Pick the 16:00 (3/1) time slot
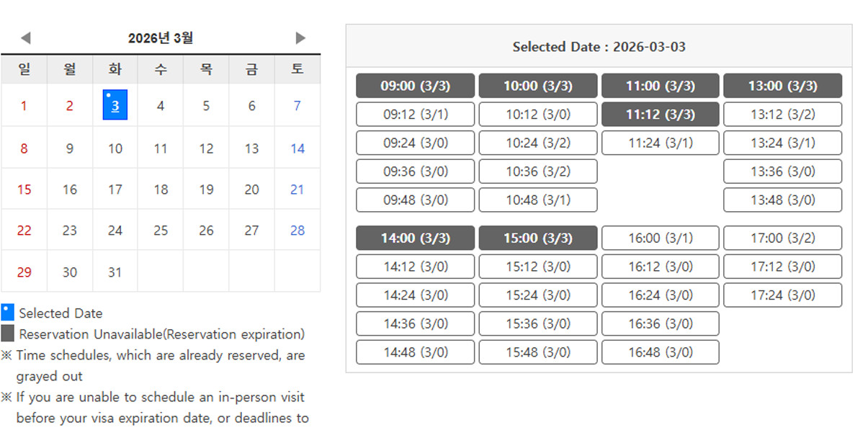 661,238
